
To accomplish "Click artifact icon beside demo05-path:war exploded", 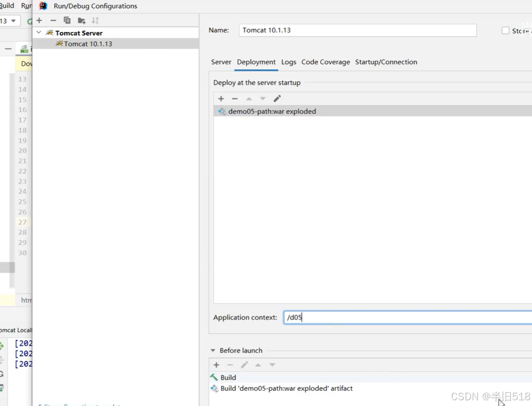I will click(x=222, y=111).
